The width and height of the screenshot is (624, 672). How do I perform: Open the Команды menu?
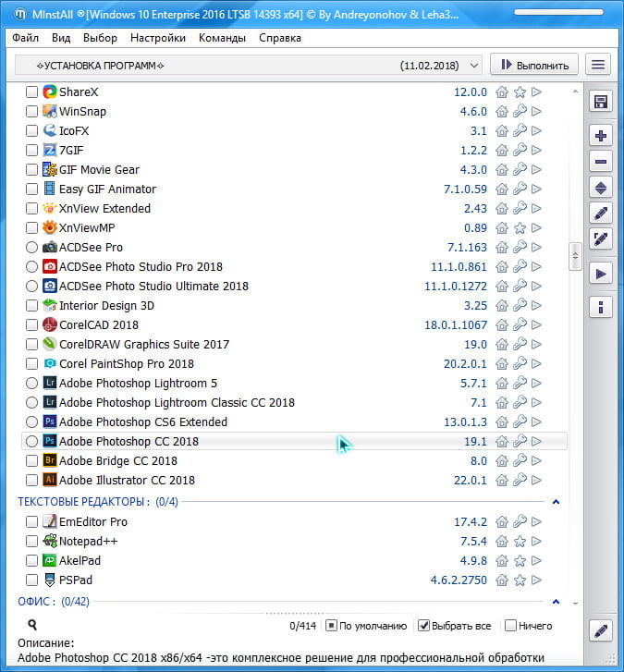click(x=222, y=38)
